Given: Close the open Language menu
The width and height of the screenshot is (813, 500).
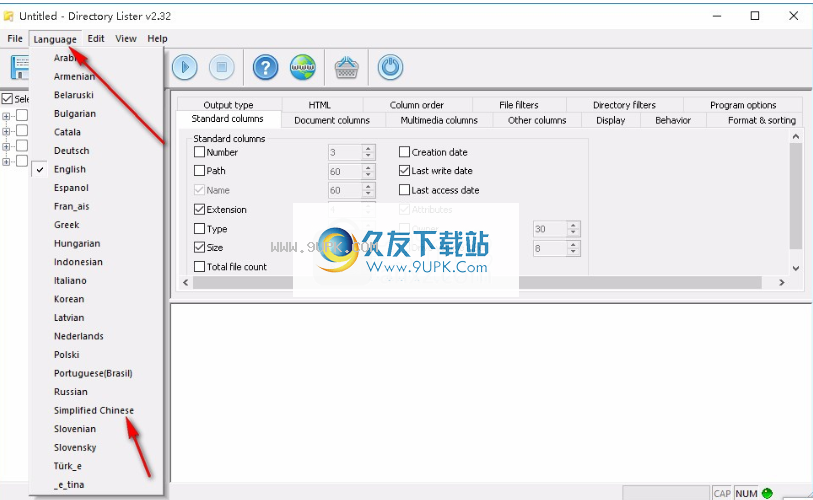Looking at the screenshot, I should (55, 39).
